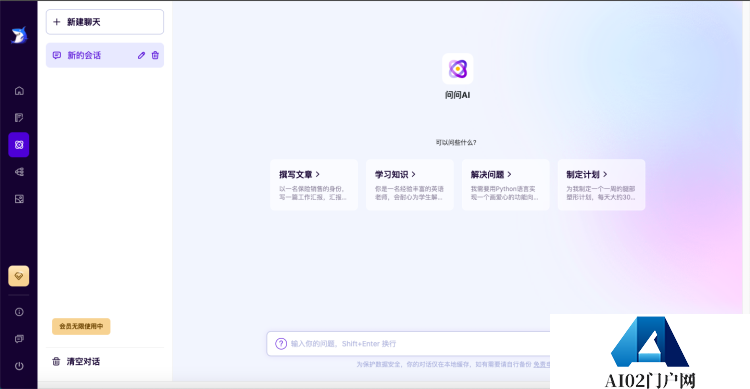This screenshot has width=750, height=389.
Task: Click the trash icon beside 清空对话
Action: click(x=56, y=361)
